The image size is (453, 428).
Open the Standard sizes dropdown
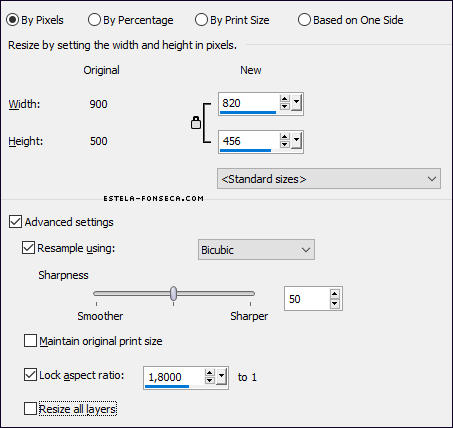click(329, 179)
